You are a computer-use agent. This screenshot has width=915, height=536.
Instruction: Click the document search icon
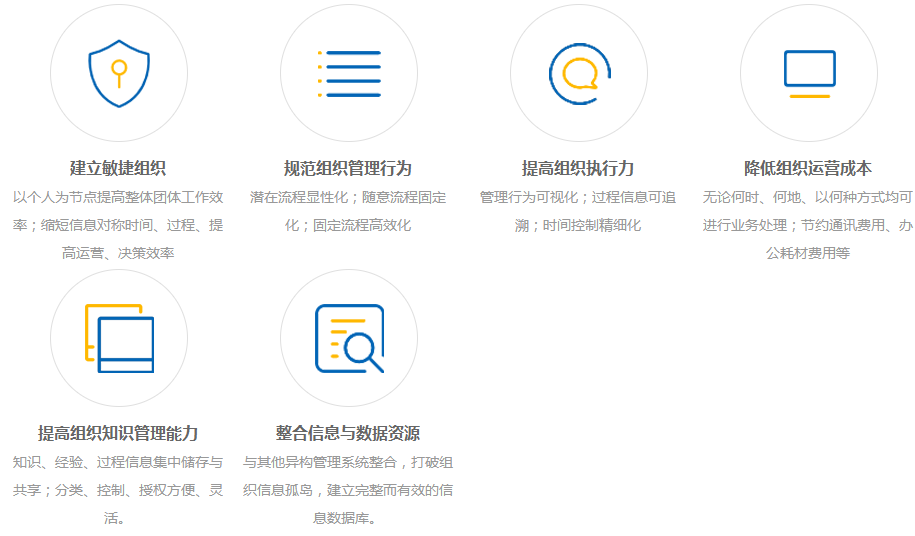tap(349, 338)
